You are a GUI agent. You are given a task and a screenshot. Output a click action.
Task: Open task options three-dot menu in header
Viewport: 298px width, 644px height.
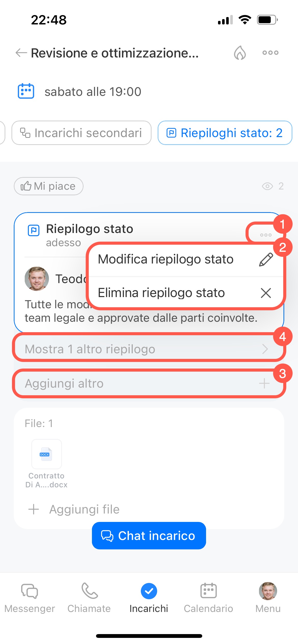point(270,53)
